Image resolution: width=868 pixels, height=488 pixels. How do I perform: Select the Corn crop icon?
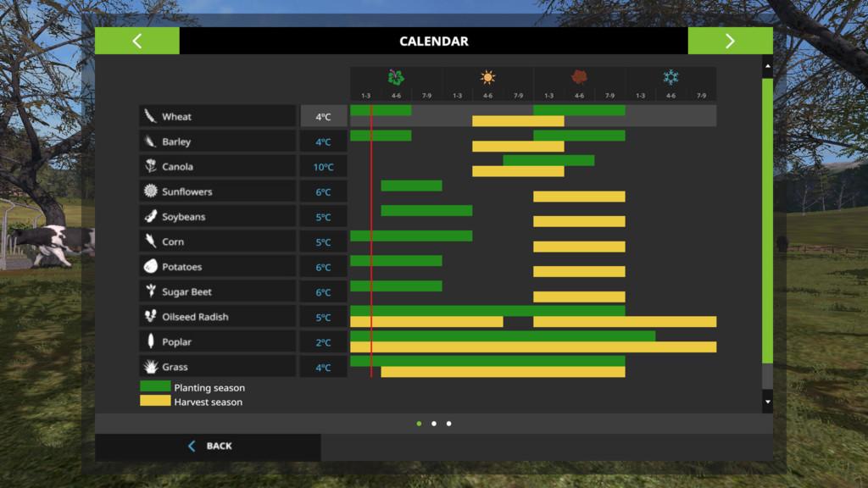pyautogui.click(x=151, y=241)
